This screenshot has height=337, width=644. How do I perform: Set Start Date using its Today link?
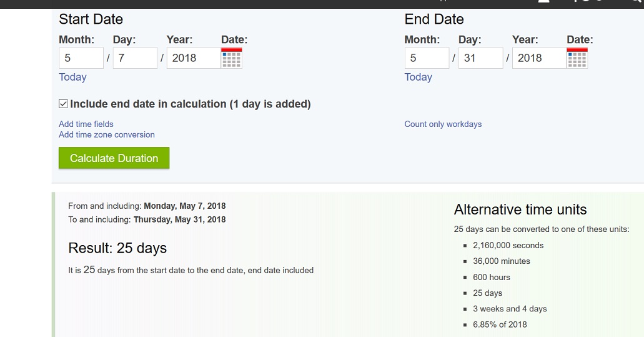tap(72, 78)
